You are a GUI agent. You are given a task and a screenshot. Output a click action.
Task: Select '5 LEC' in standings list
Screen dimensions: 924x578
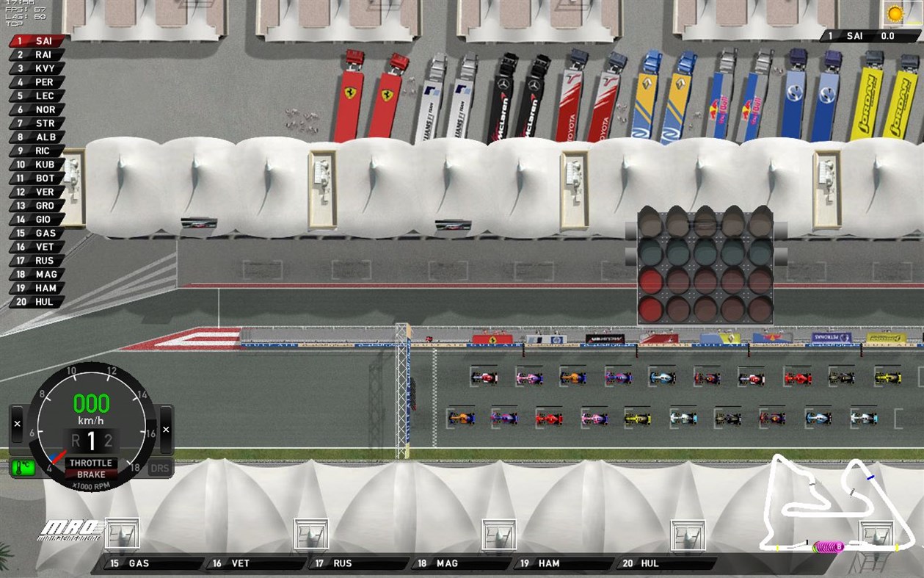36,96
